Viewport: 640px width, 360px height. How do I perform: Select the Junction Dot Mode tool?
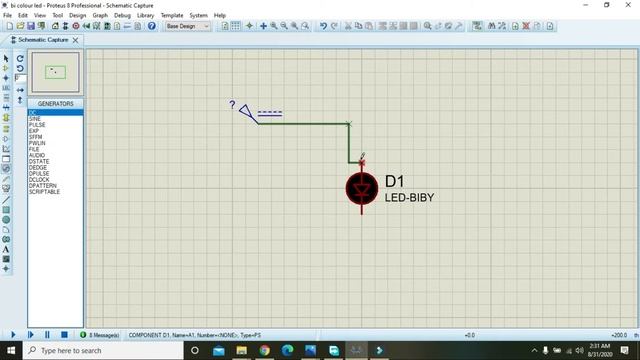(6, 78)
